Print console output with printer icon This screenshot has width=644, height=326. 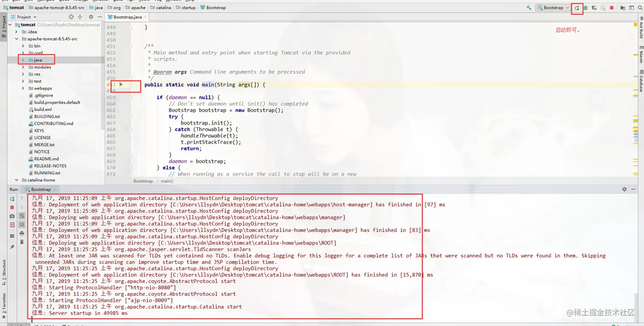pos(22,234)
